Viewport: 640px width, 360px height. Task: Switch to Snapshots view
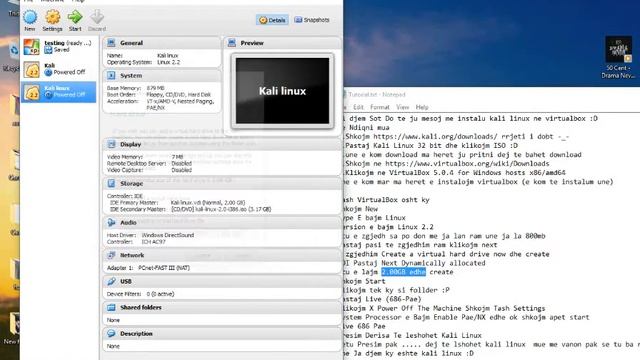pos(312,20)
